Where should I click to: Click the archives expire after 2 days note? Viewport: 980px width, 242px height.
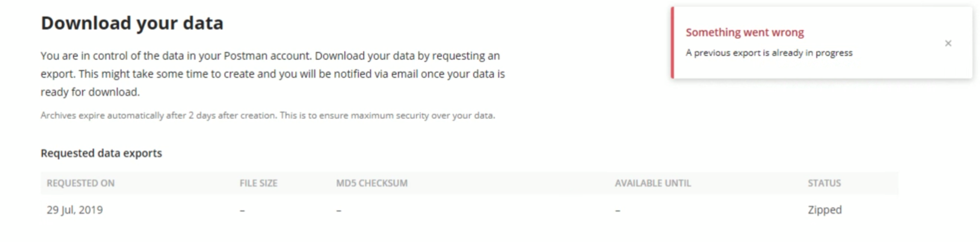pyautogui.click(x=268, y=115)
